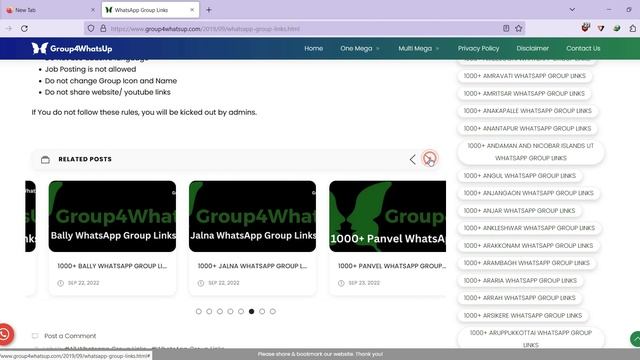Open Disclaimer page

[x=532, y=49]
